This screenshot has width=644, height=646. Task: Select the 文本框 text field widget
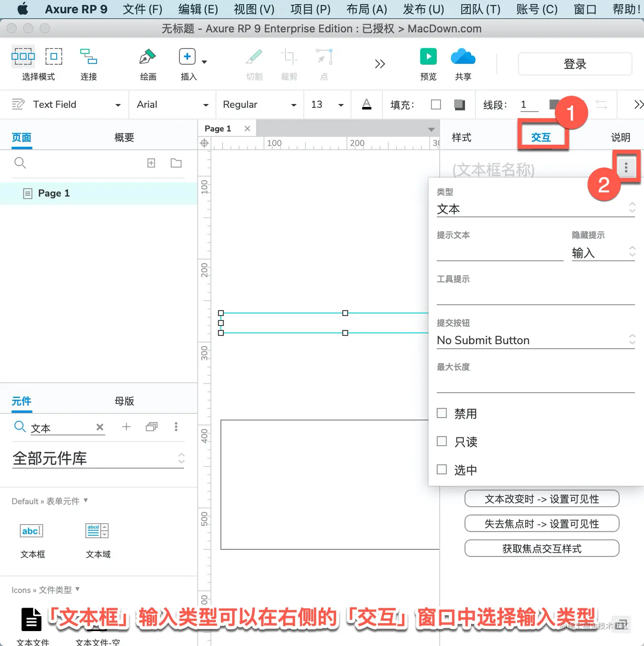(32, 540)
